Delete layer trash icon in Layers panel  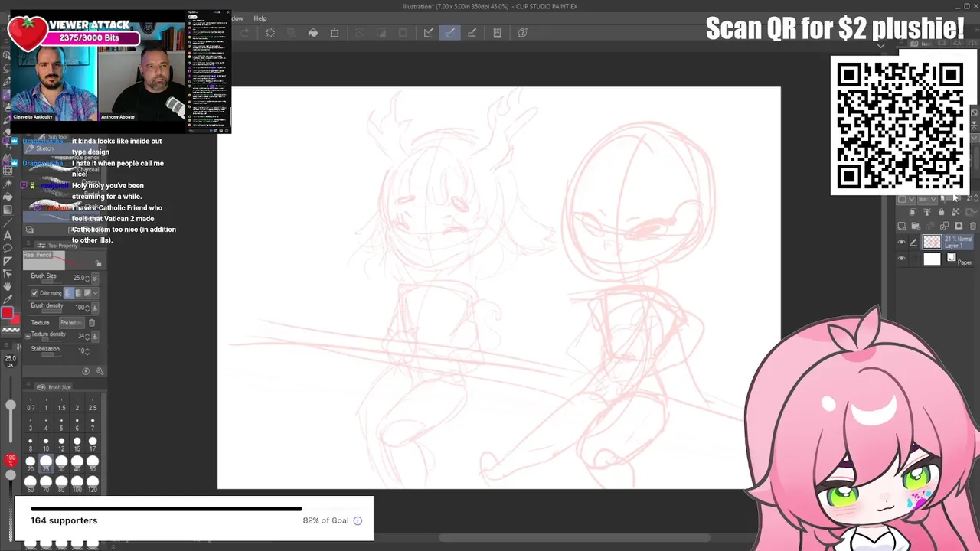tap(973, 226)
